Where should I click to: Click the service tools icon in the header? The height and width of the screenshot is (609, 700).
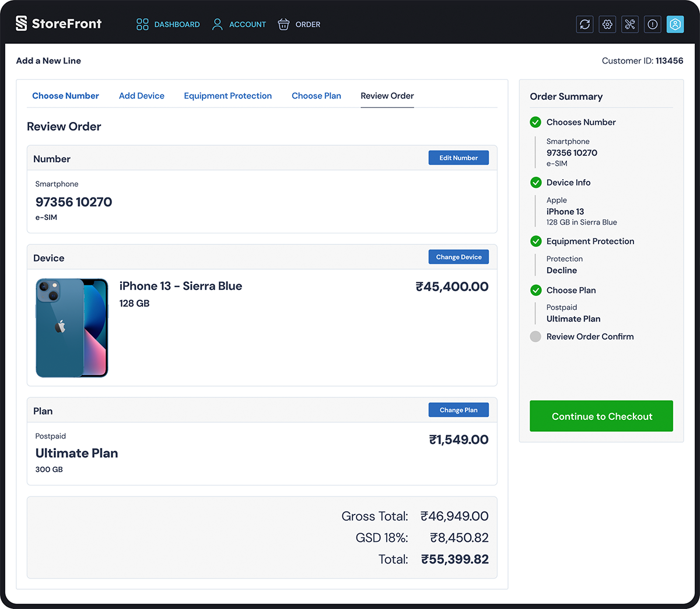[630, 24]
